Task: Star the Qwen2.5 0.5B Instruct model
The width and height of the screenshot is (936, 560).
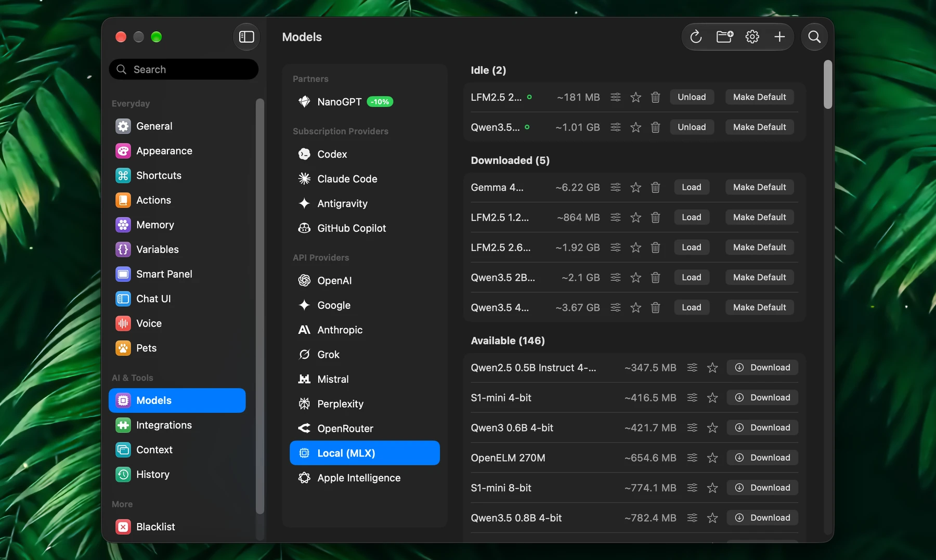Action: pos(712,368)
